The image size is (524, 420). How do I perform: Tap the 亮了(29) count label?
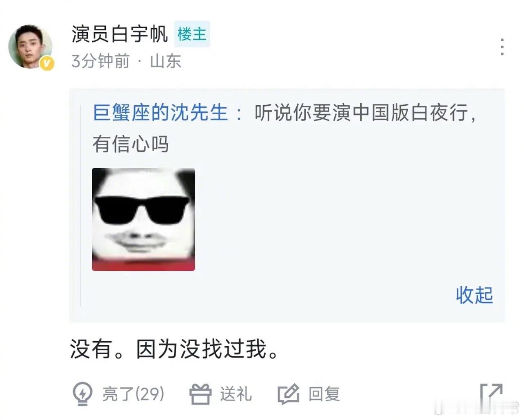point(133,394)
